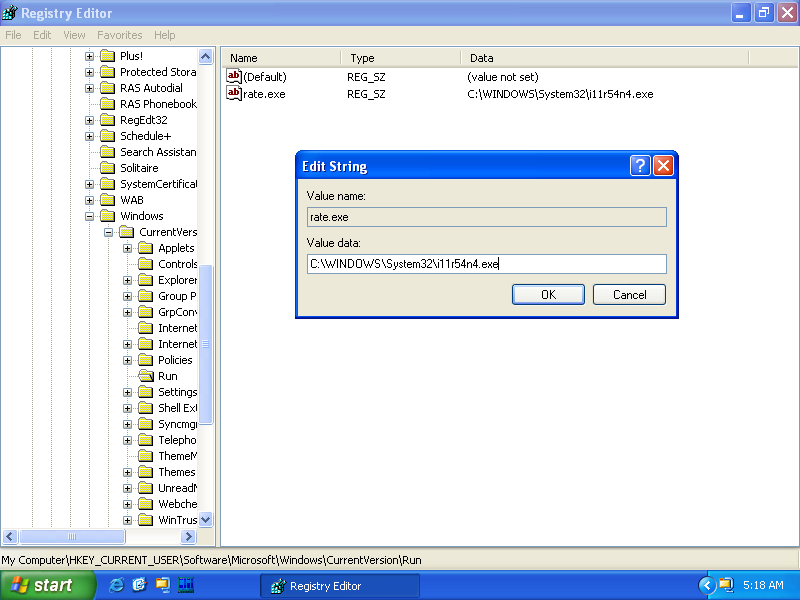800x600 pixels.
Task: Select the RAS Autodial tree key
Action: point(151,88)
